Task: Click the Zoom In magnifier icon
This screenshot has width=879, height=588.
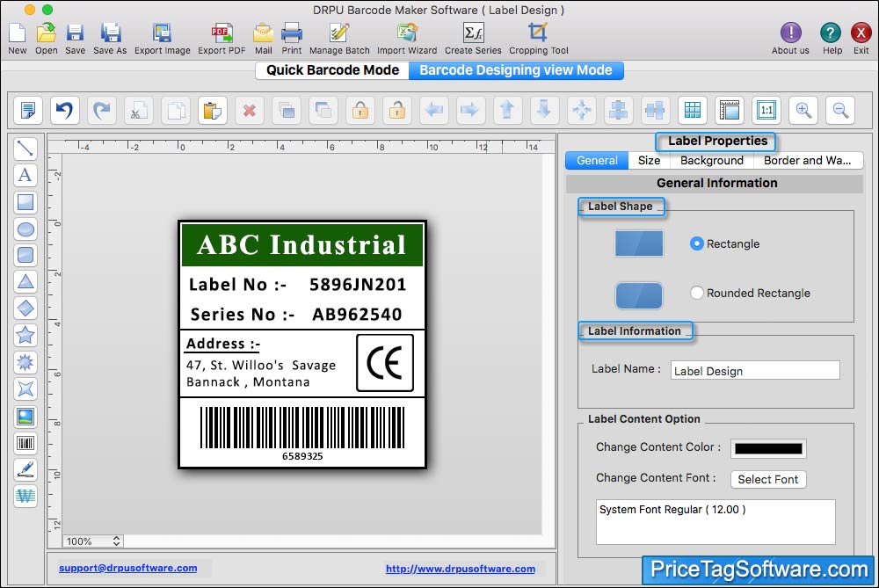Action: point(803,110)
